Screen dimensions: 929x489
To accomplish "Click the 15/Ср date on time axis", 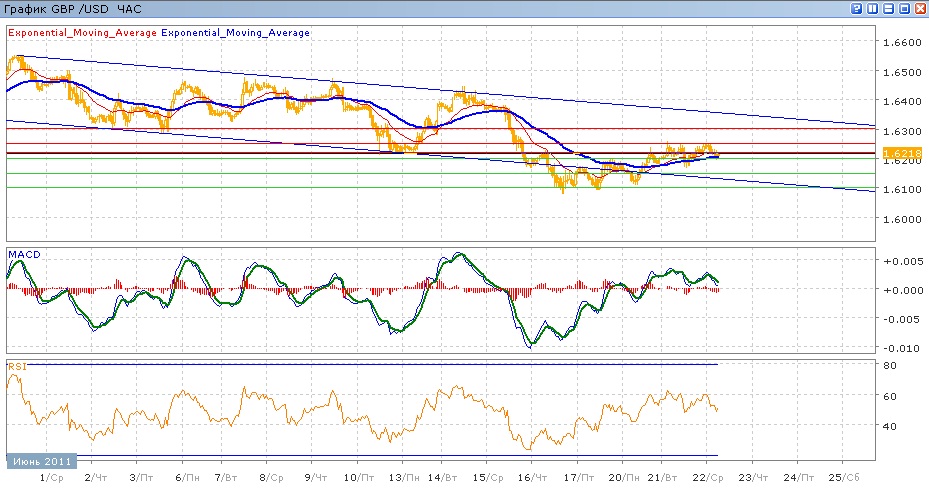I will 488,478.
